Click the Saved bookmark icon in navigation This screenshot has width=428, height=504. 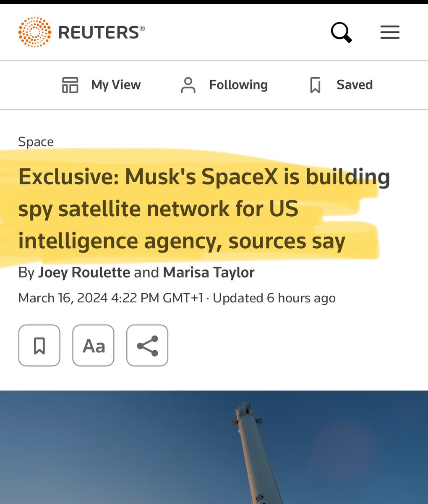(315, 85)
